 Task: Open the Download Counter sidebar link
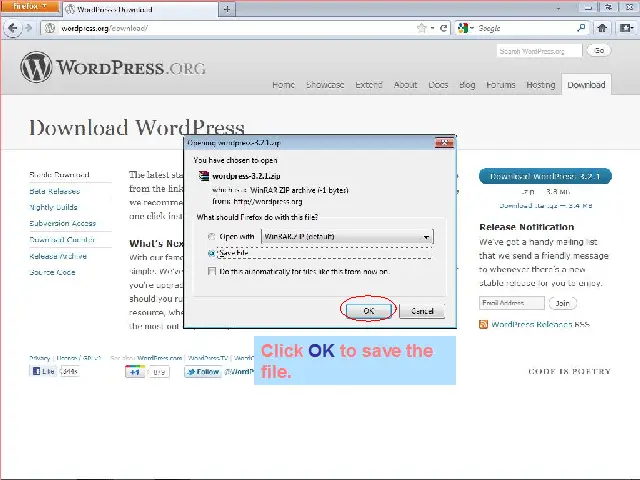tap(62, 240)
